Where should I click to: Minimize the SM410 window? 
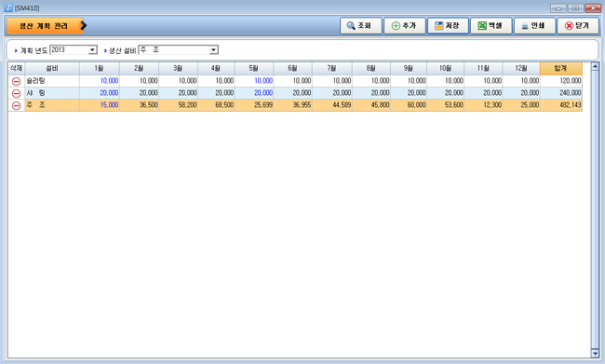coord(558,8)
